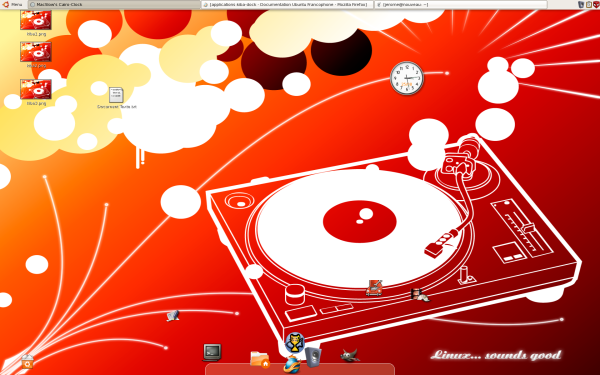Switch to Mozilla Firefox kiba-dock documentation window
The width and height of the screenshot is (600, 375).
pyautogui.click(x=287, y=5)
